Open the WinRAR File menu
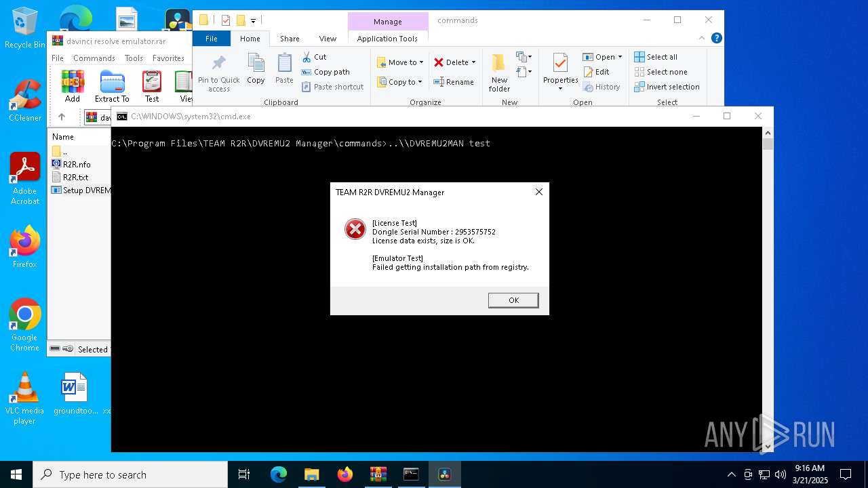Image resolution: width=868 pixels, height=488 pixels. pyautogui.click(x=58, y=58)
